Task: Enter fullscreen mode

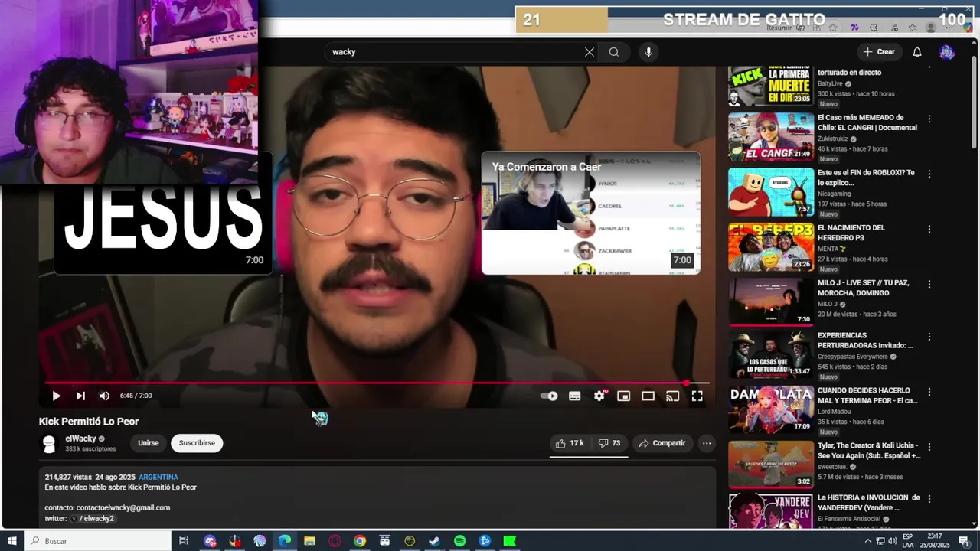Action: [697, 396]
